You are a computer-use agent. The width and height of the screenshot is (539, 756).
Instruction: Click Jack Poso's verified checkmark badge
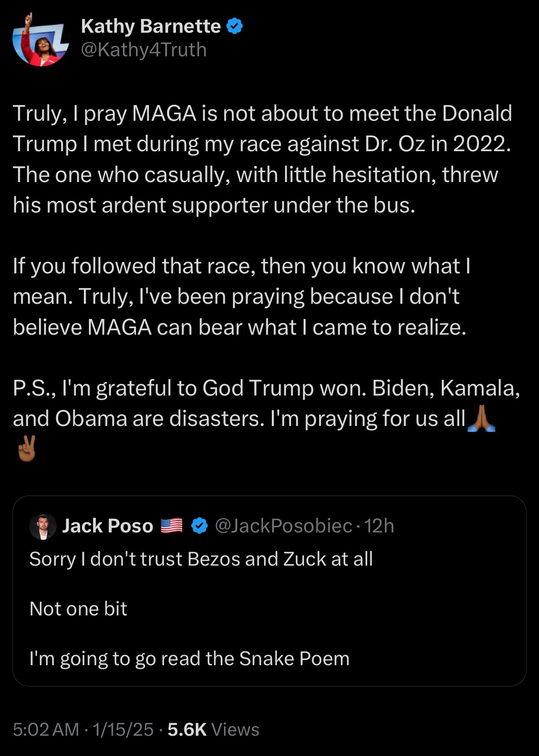[x=199, y=526]
